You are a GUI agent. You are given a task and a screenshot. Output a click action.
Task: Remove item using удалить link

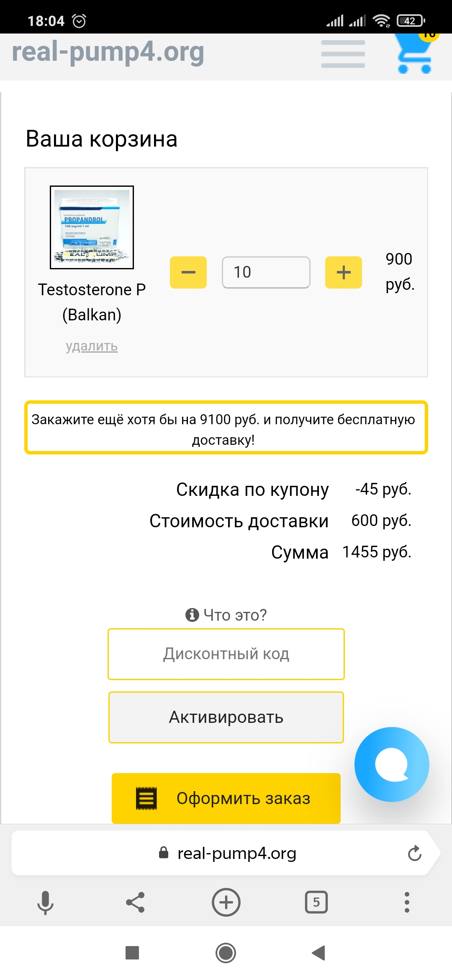tap(92, 346)
